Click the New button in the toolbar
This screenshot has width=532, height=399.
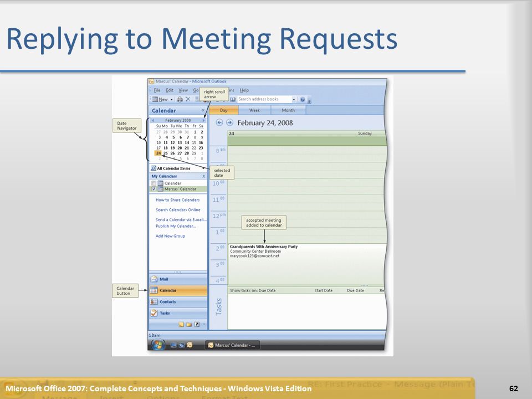coord(160,99)
